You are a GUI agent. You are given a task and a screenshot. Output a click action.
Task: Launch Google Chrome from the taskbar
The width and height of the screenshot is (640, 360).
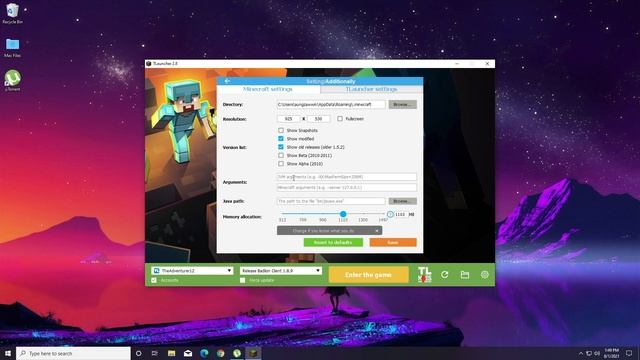(x=220, y=353)
